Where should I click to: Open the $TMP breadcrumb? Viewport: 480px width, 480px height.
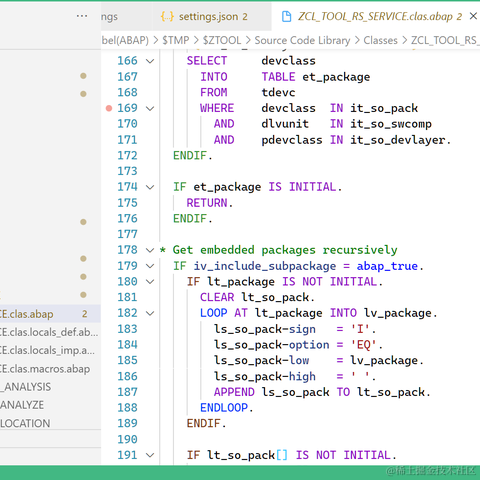click(176, 40)
